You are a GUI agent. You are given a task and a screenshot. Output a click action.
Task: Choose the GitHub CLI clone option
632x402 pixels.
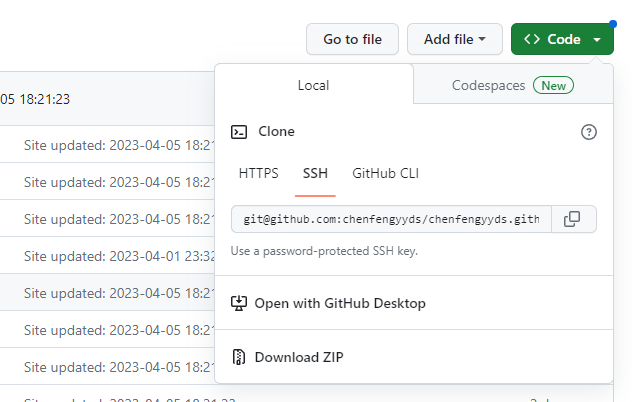click(x=385, y=173)
